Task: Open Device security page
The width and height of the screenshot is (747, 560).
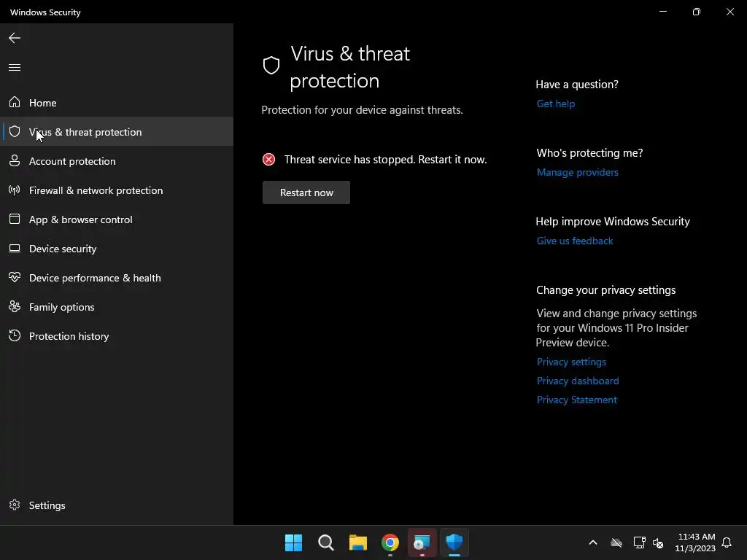Action: coord(117,248)
